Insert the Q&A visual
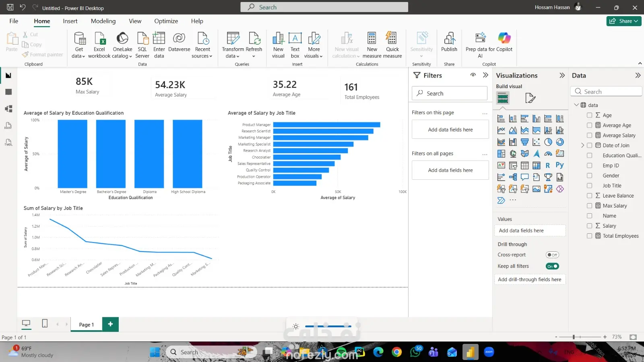Screen dimensions: 644x362 tap(524, 177)
